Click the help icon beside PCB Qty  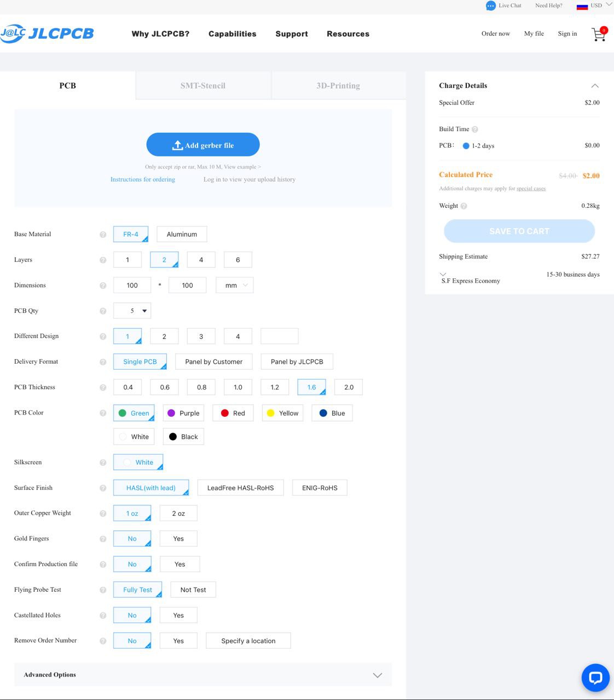[x=103, y=311]
